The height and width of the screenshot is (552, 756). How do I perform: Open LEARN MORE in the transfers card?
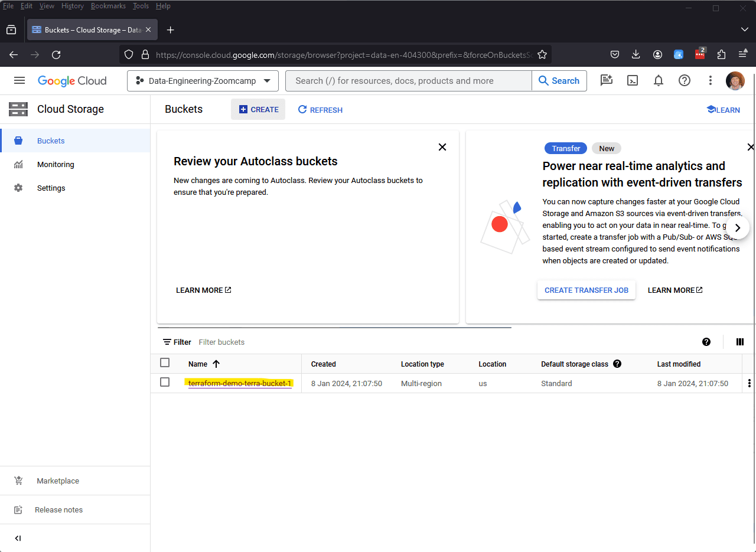click(x=675, y=290)
